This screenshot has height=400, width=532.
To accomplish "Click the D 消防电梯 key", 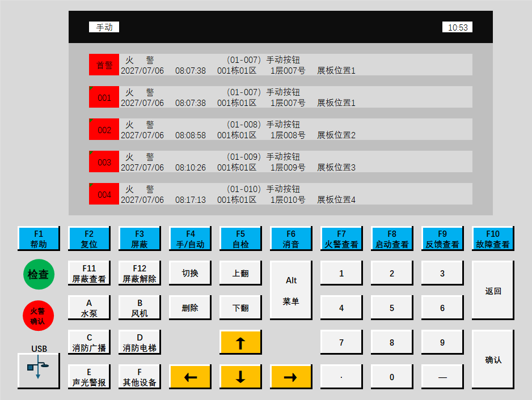I will (140, 342).
